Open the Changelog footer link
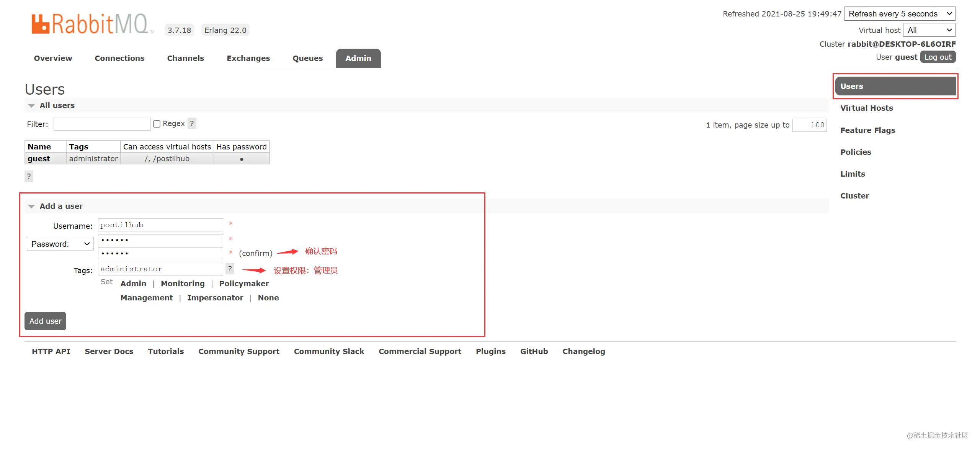 pos(583,351)
